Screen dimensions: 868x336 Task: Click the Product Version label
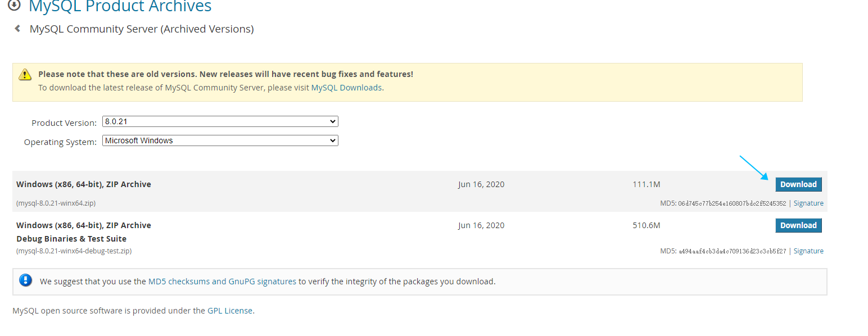pyautogui.click(x=64, y=123)
